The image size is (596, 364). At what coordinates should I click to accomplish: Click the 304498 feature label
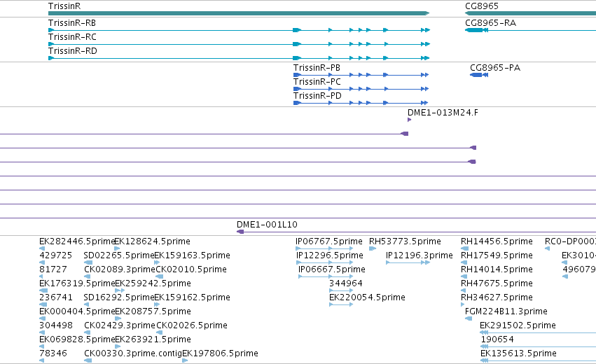[x=55, y=325]
